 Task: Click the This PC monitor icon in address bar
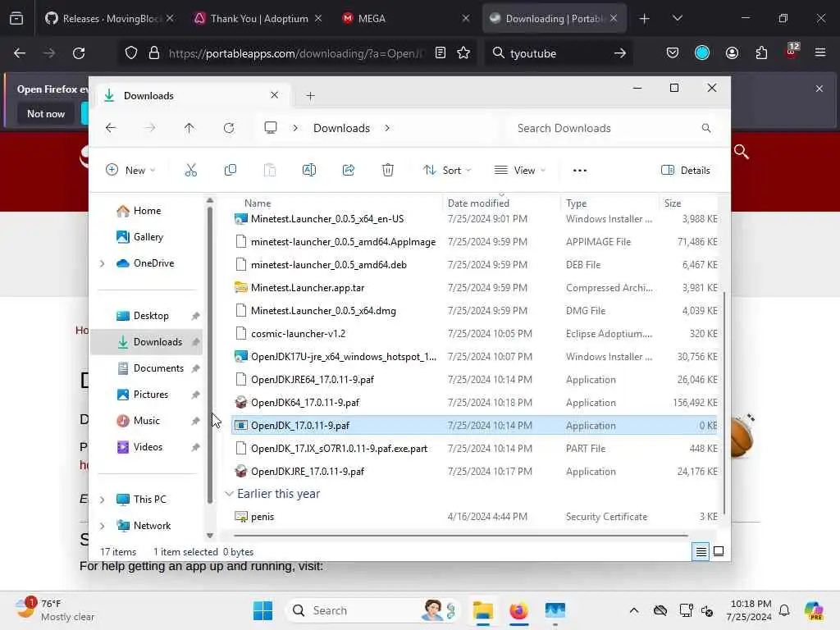coord(271,128)
